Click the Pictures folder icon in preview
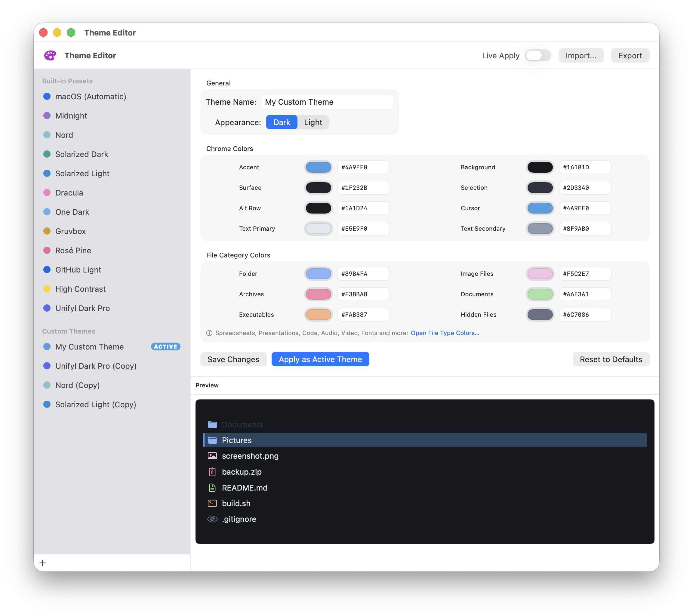The height and width of the screenshot is (616, 693). tap(212, 440)
